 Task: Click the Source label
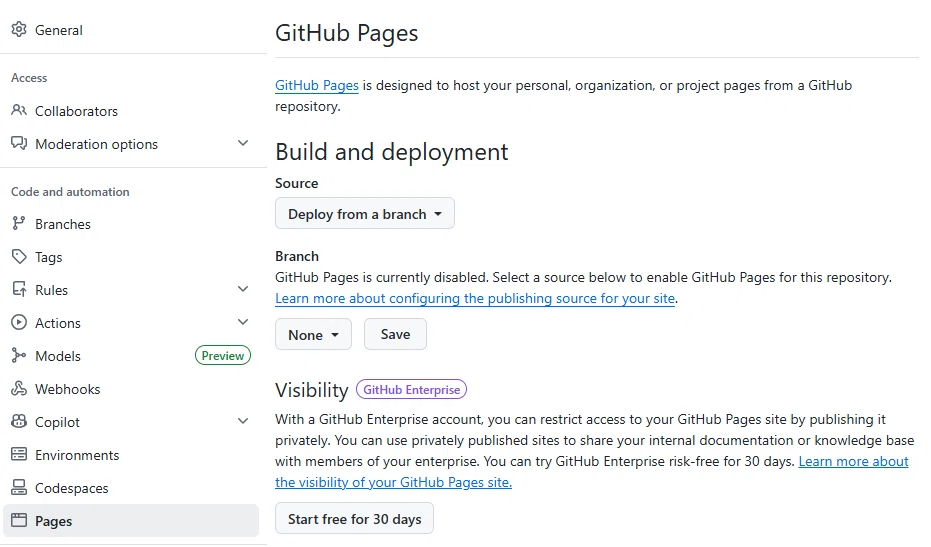click(296, 183)
